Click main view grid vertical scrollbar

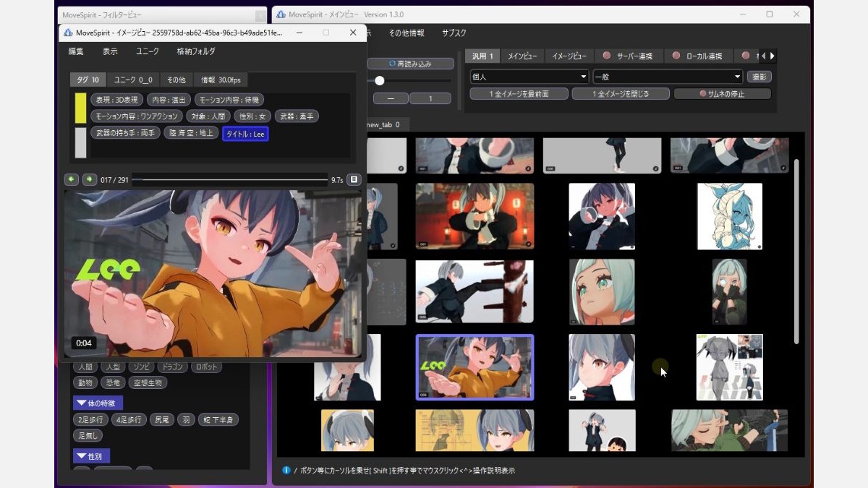(797, 252)
